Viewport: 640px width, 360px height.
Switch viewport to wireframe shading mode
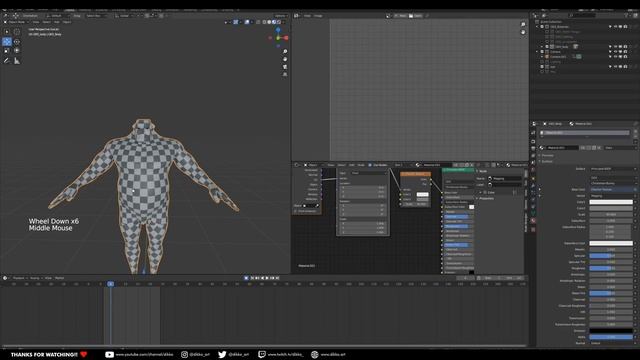pos(264,22)
